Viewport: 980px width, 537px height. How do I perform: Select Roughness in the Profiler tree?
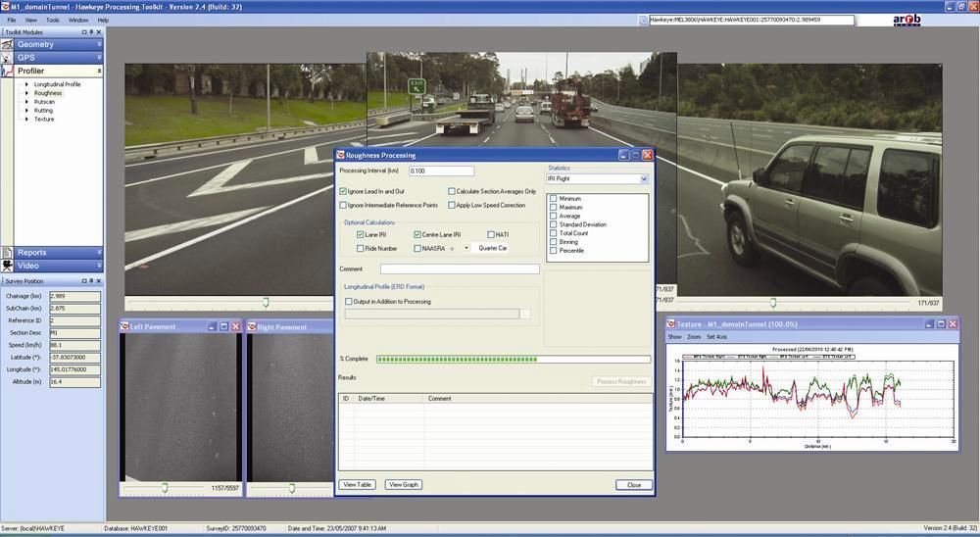point(47,93)
